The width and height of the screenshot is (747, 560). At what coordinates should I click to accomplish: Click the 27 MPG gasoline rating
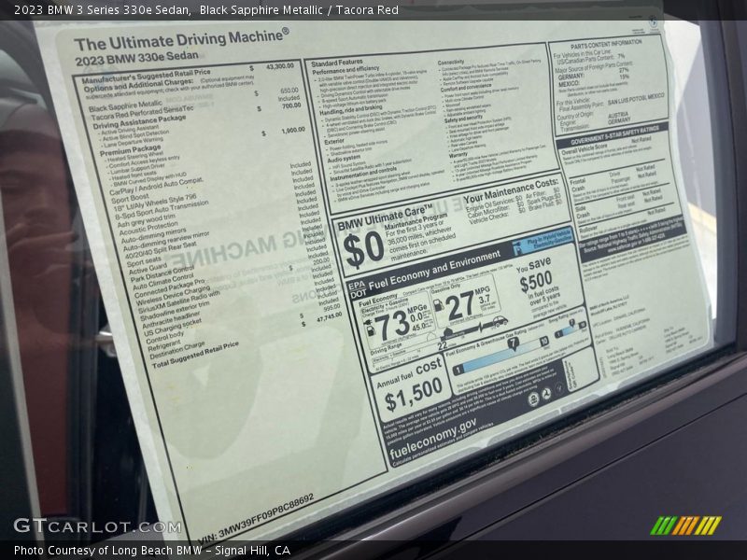(x=460, y=306)
